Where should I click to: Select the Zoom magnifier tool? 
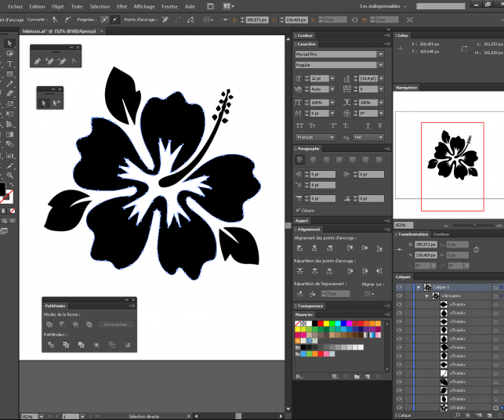[10, 176]
